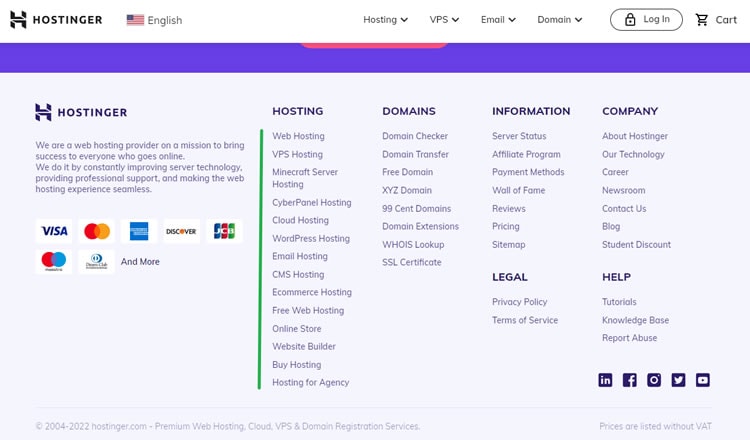
Task: Click the And More payment link
Action: click(140, 262)
